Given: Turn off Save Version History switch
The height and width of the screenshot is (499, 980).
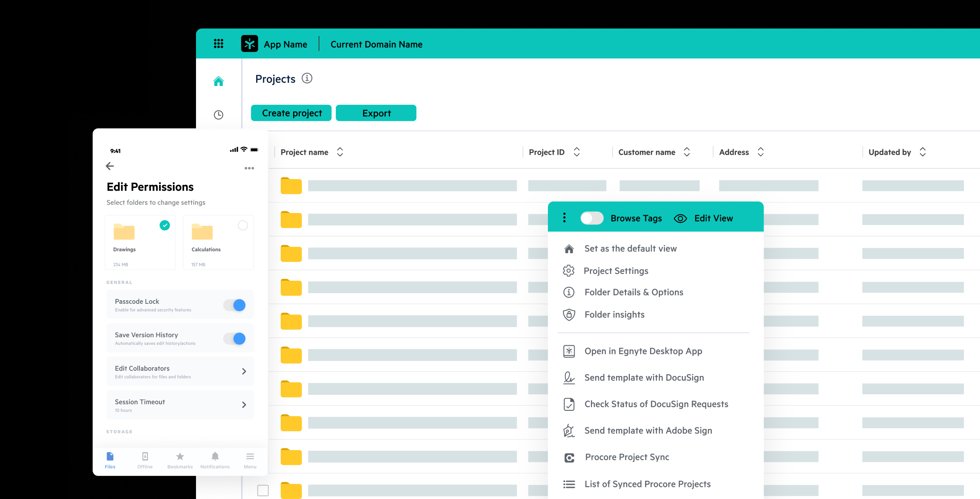Looking at the screenshot, I should pos(235,339).
